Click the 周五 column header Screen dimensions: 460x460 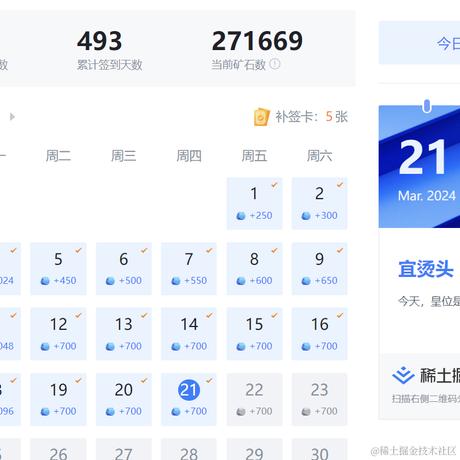[254, 156]
